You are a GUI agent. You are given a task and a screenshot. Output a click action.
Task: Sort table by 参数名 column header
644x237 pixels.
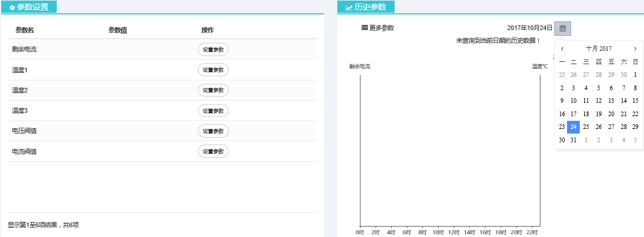[25, 30]
